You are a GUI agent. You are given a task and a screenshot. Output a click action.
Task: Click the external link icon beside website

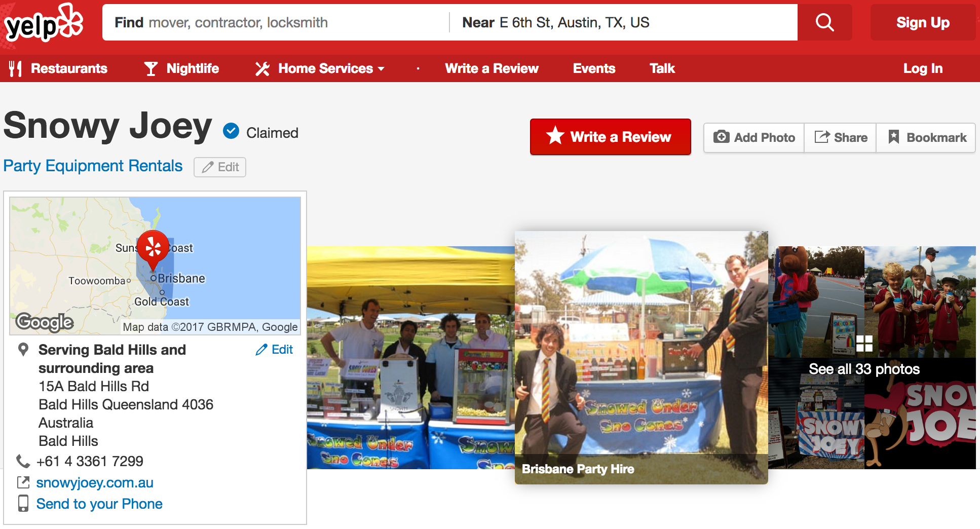(x=23, y=482)
